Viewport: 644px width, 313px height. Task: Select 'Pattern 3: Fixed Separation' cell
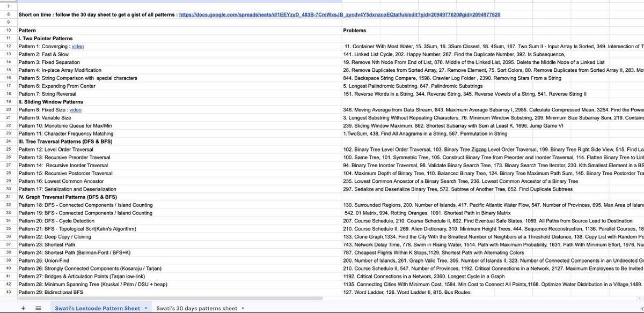click(179, 62)
